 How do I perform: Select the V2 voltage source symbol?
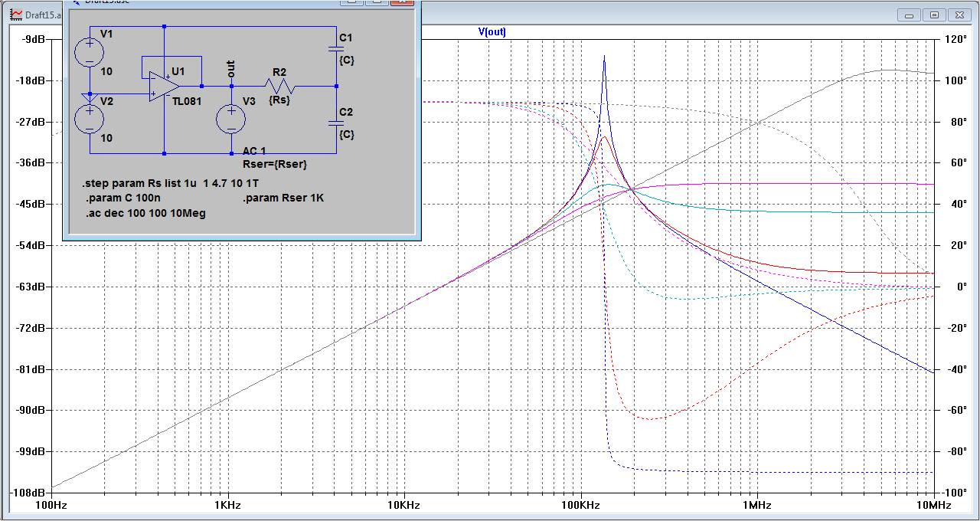(90, 119)
